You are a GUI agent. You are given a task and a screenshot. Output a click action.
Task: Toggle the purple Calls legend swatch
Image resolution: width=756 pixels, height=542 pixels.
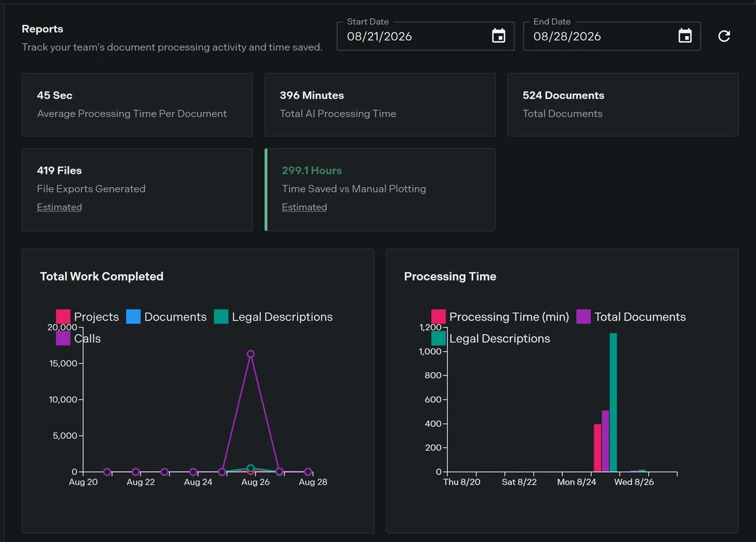[x=63, y=338]
